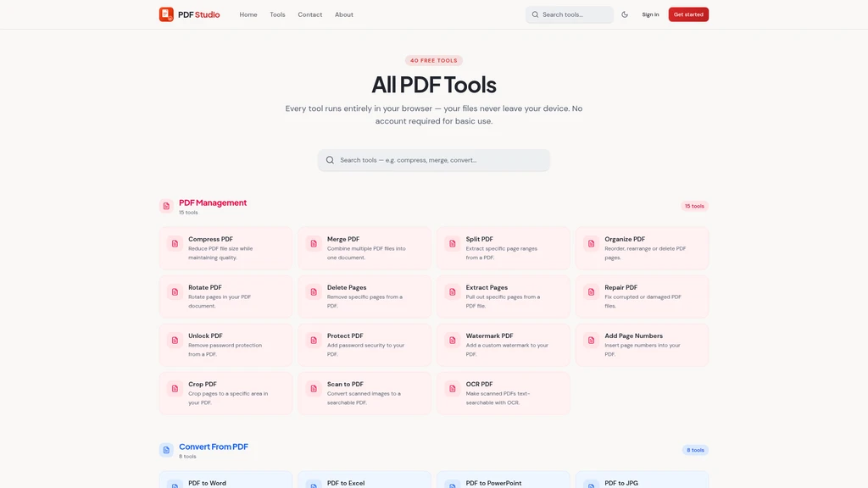Open the Compress PDF tool title
Screen dimensions: 868x488
coord(210,239)
